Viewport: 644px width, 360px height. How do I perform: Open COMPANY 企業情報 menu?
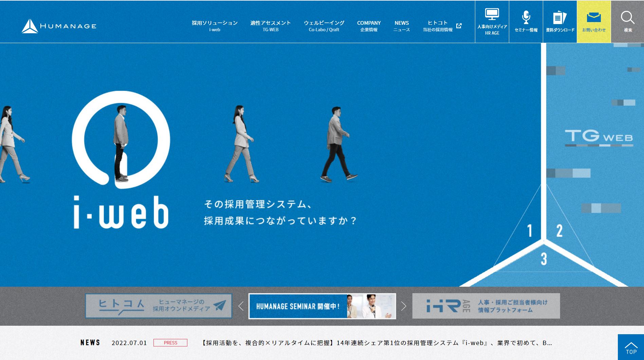[369, 26]
